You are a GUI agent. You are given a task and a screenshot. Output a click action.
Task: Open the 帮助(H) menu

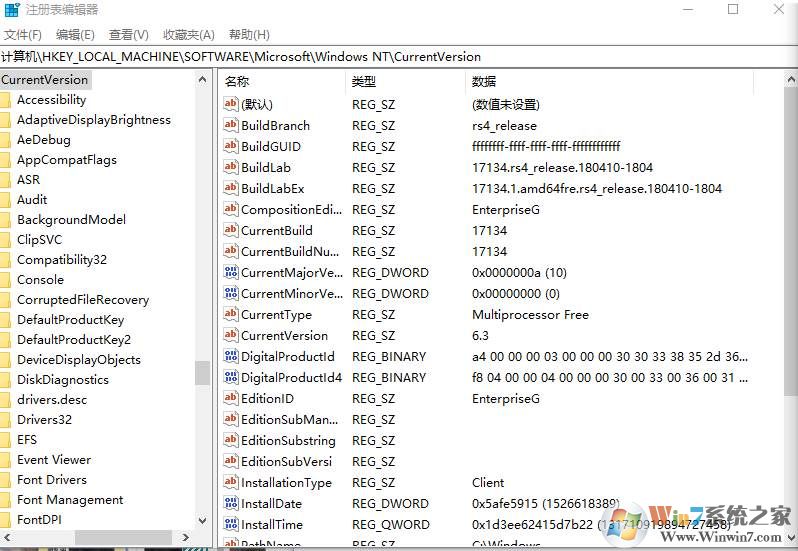[249, 35]
